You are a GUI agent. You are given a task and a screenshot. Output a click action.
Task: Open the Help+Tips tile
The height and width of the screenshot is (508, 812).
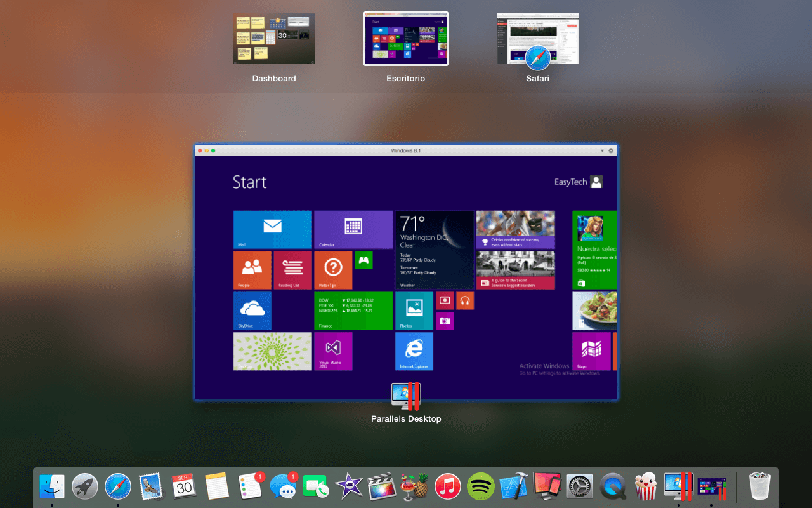point(333,270)
